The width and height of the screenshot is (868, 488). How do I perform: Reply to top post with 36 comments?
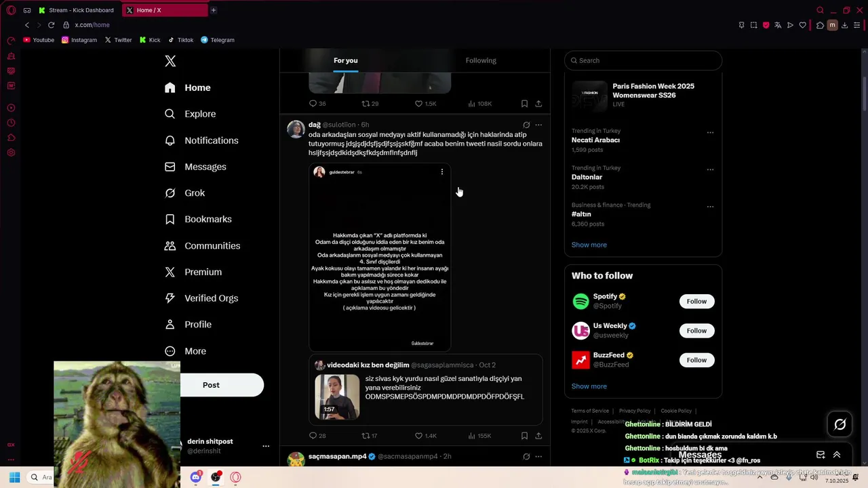[317, 104]
